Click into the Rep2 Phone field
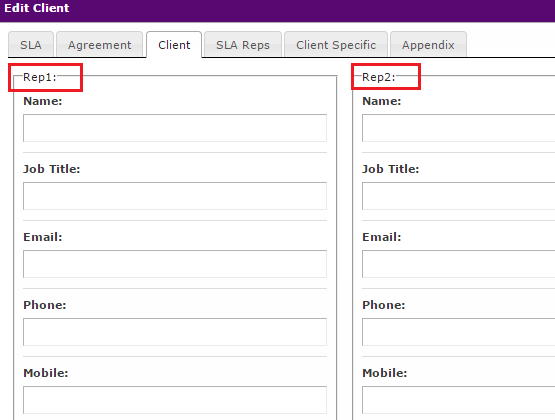The height and width of the screenshot is (420, 555). tap(458, 332)
